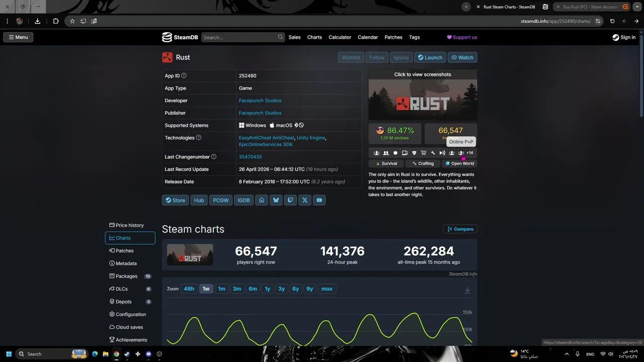This screenshot has width=644, height=362.
Task: Click the Compare button
Action: tap(460, 229)
